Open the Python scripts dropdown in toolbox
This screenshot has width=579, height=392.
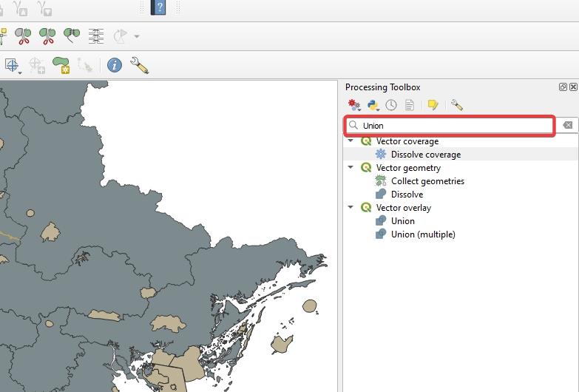coord(373,106)
